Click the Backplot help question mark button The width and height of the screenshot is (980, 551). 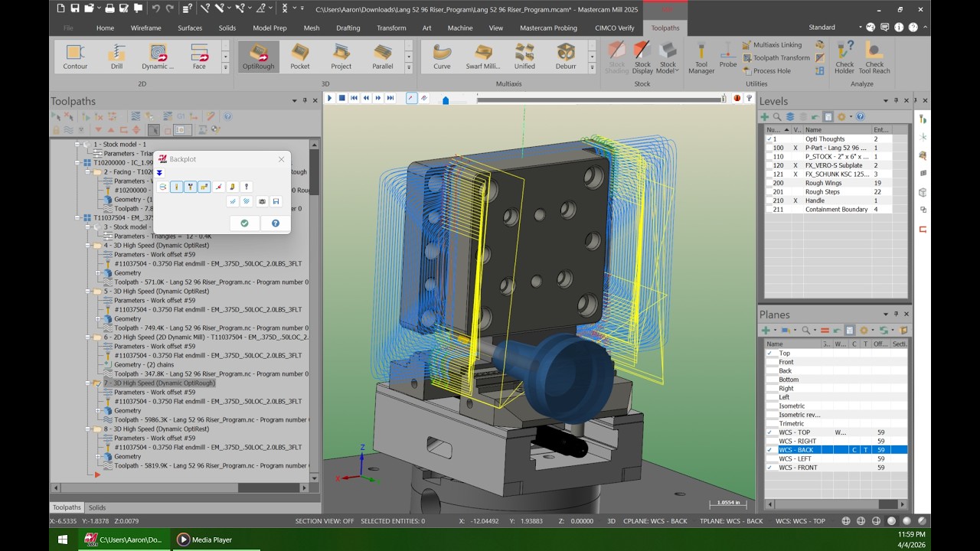(276, 223)
